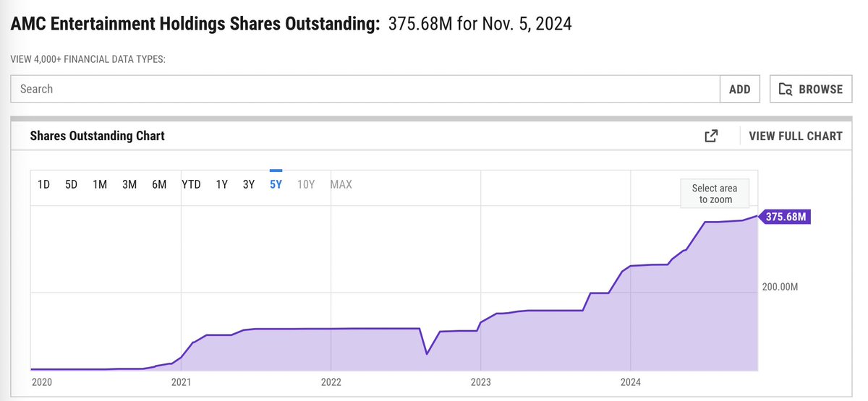Click the 2020 label on x-axis
Viewport: 868px width, 401px height.
(x=43, y=381)
